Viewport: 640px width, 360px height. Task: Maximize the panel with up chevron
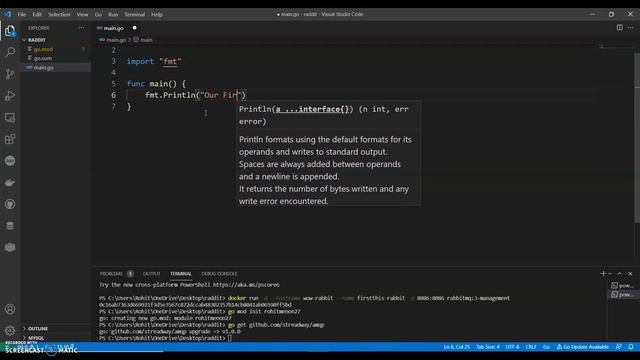click(620, 273)
